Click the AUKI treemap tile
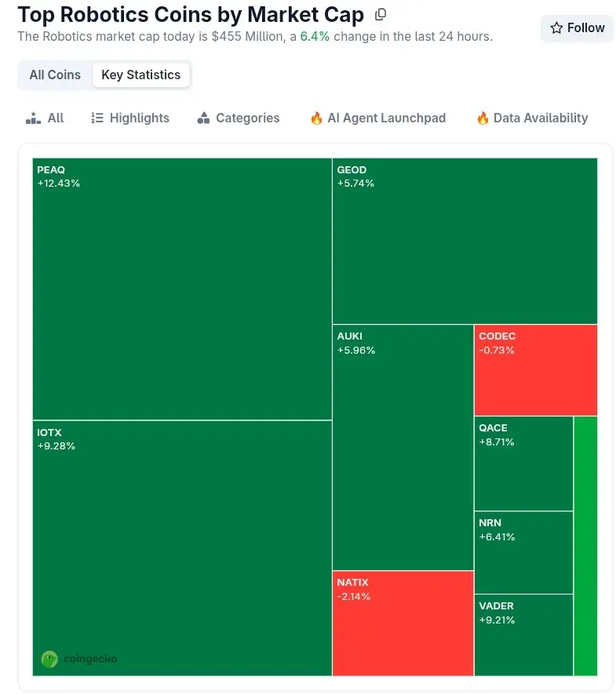Screen dimensions: 616x698 [403, 447]
